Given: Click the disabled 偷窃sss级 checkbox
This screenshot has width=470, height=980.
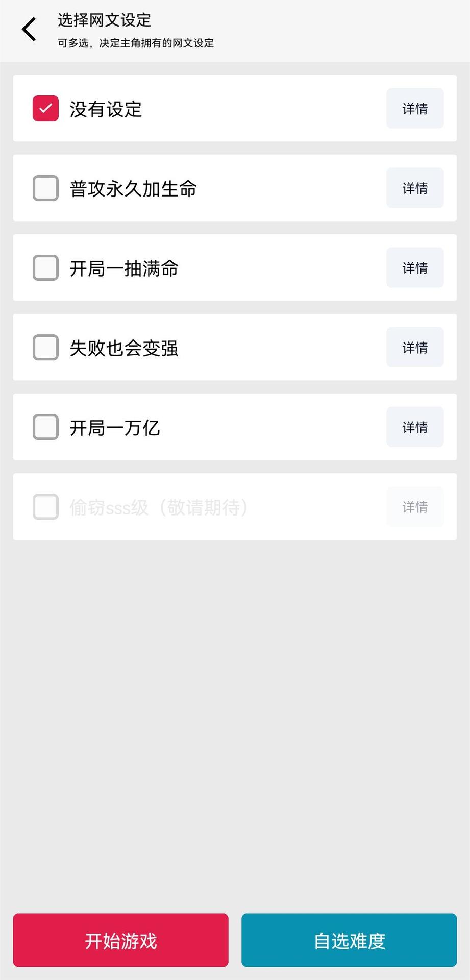Looking at the screenshot, I should [45, 507].
